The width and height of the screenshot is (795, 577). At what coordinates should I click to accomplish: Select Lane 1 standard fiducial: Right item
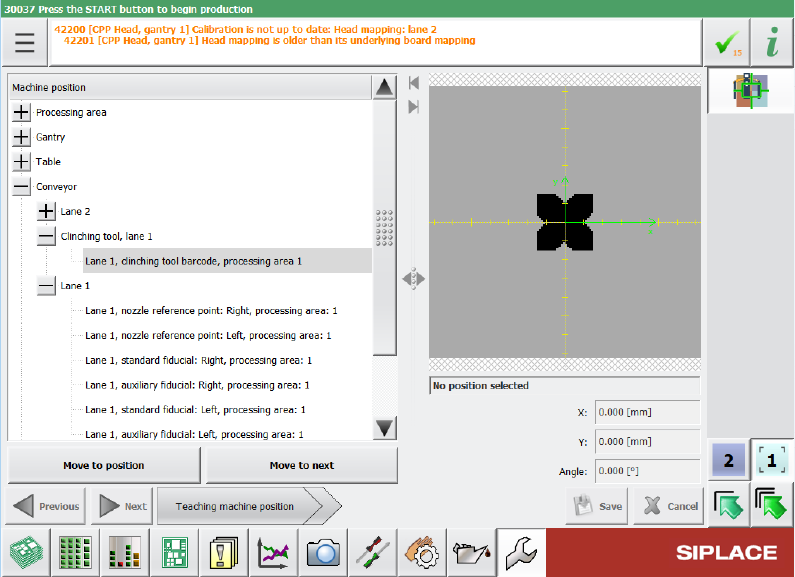[x=198, y=360]
